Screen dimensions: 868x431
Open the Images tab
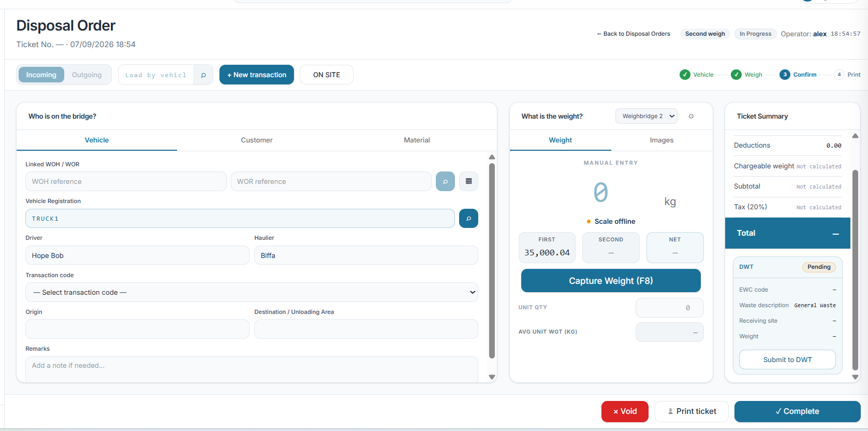click(661, 140)
